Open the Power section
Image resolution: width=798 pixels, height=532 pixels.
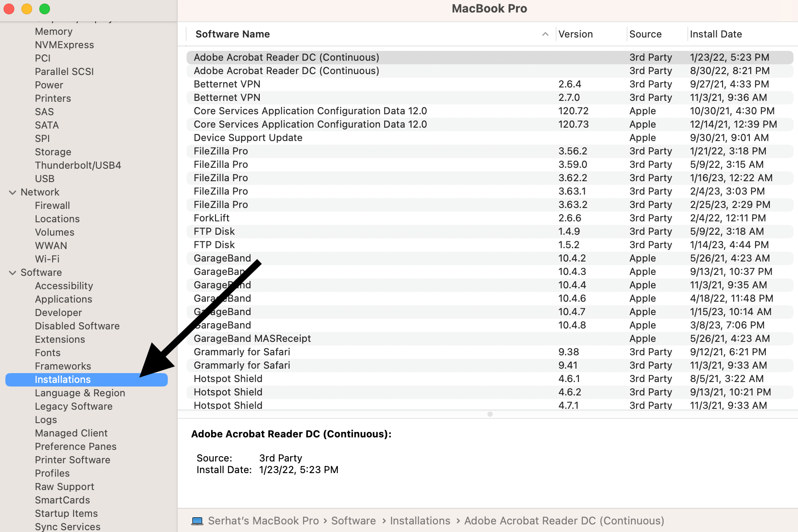pos(49,85)
